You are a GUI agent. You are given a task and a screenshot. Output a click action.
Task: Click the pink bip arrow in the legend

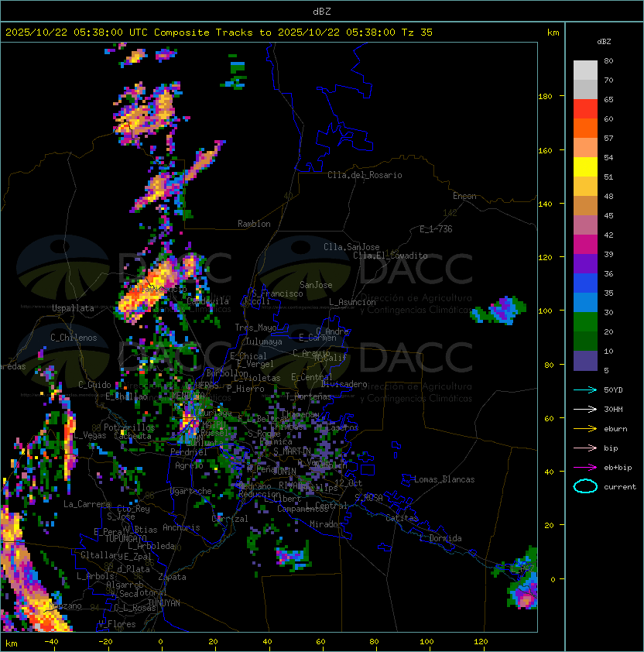[585, 448]
